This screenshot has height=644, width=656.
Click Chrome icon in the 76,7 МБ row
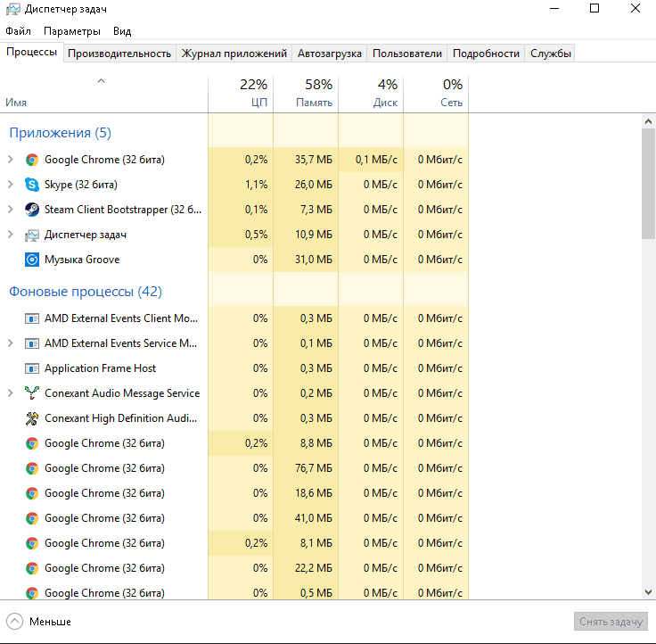(x=32, y=468)
